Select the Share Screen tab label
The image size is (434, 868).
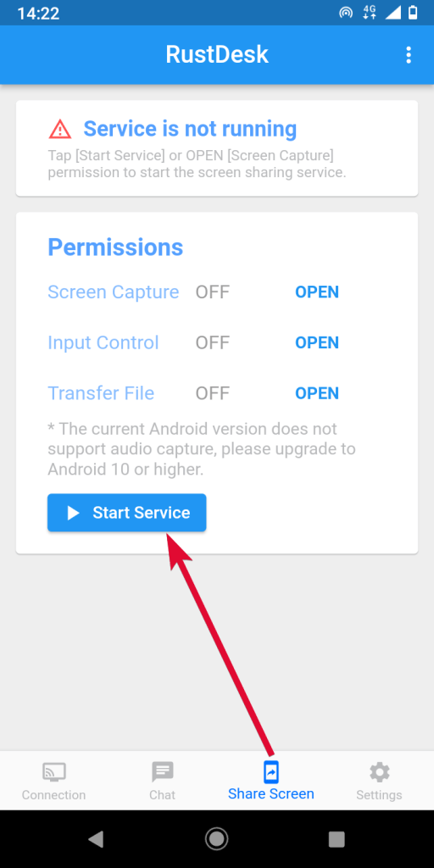[270, 793]
